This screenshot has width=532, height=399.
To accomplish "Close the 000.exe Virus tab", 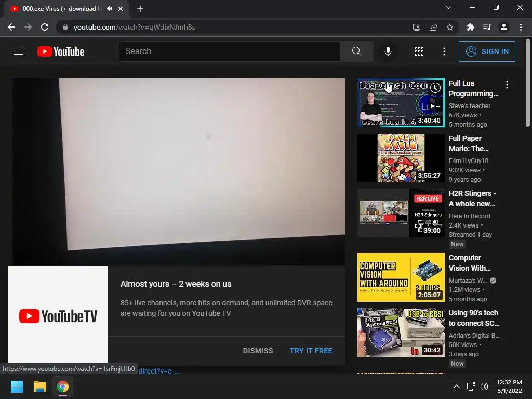I will [121, 9].
